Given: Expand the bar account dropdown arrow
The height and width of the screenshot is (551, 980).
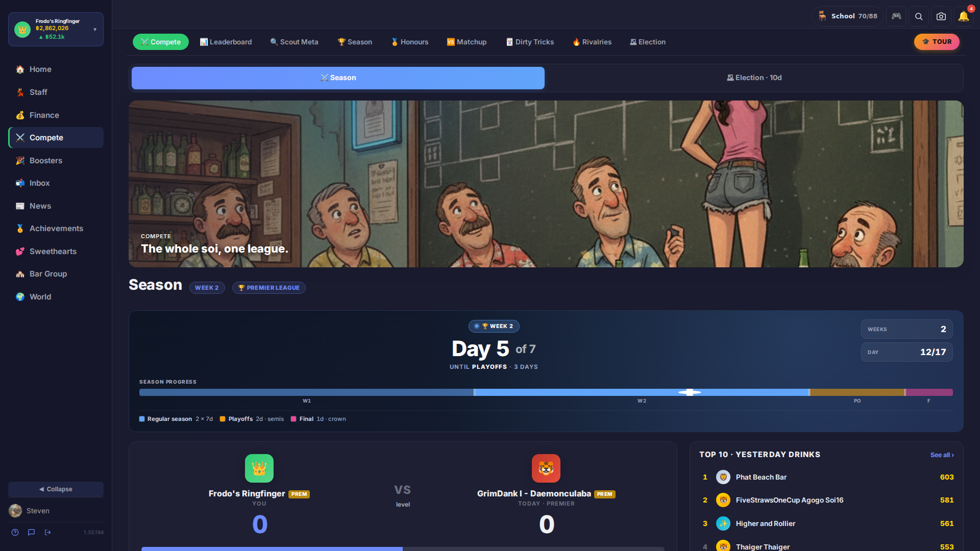Looking at the screenshot, I should (95, 30).
